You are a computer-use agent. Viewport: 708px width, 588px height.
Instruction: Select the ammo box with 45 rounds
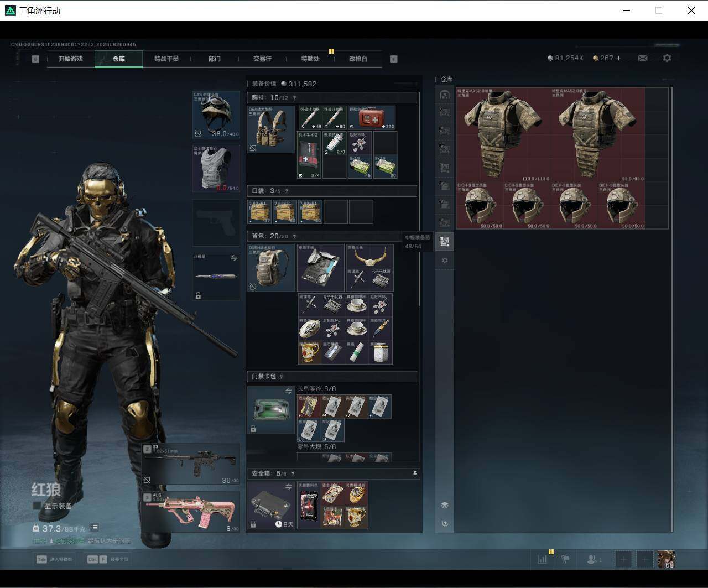coord(360,166)
